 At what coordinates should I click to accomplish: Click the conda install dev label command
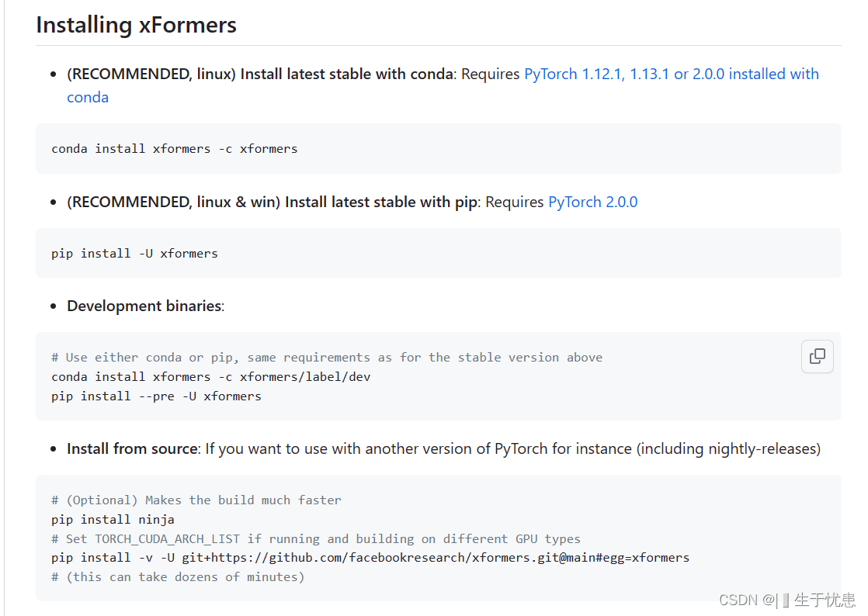click(210, 376)
